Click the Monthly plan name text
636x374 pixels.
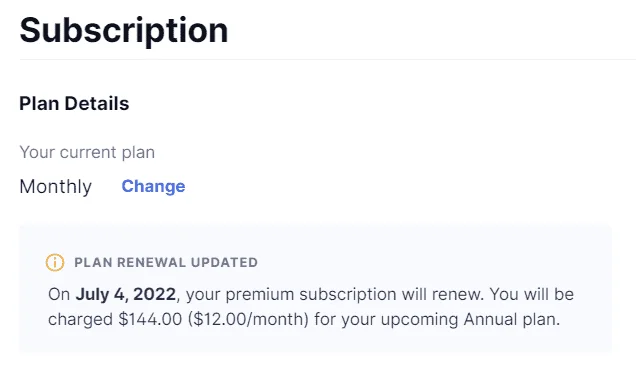[56, 187]
